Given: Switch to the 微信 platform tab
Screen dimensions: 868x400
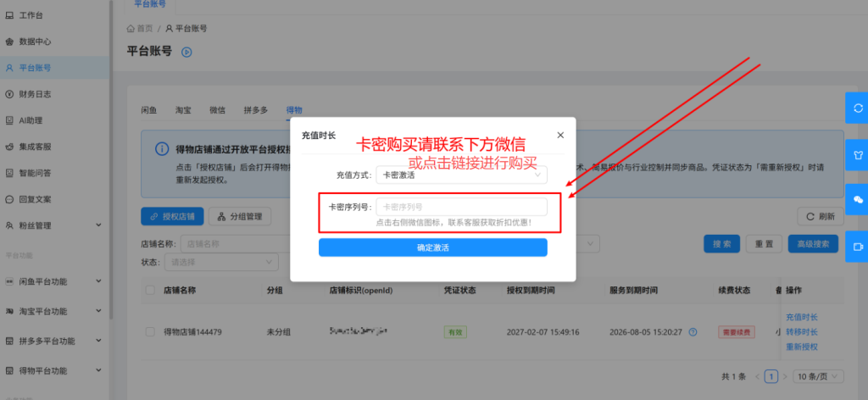Looking at the screenshot, I should [218, 110].
